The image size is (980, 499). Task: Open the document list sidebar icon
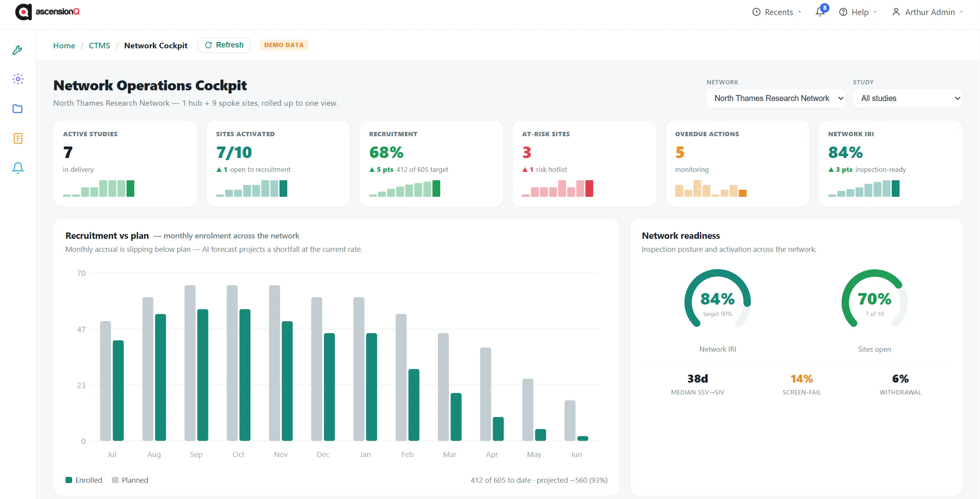coord(17,138)
